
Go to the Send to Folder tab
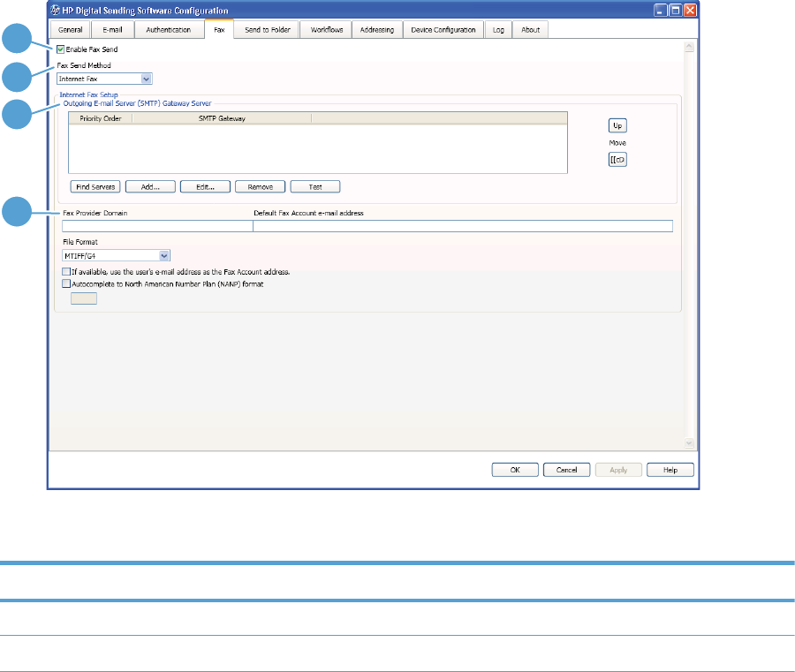pos(267,30)
